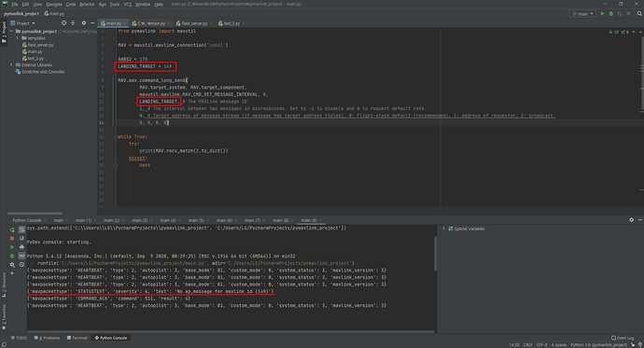Open Project panel gear options
The width and height of the screenshot is (644, 348).
(x=84, y=23)
